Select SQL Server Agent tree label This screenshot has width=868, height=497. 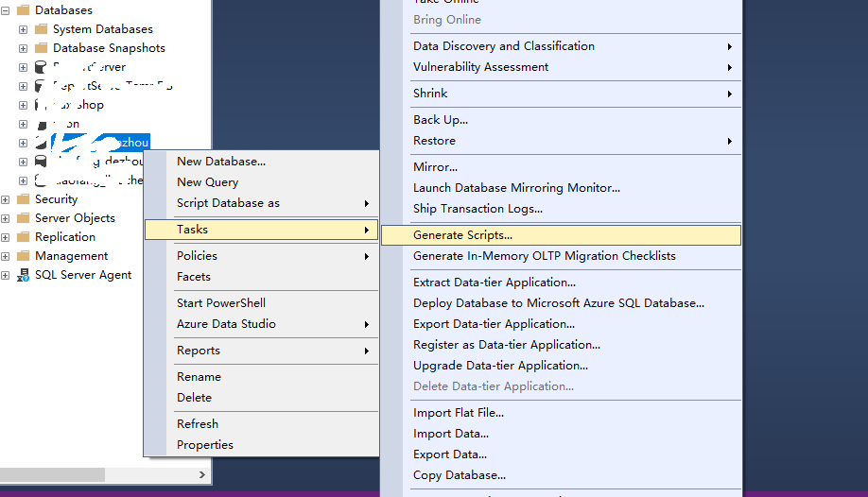83,275
